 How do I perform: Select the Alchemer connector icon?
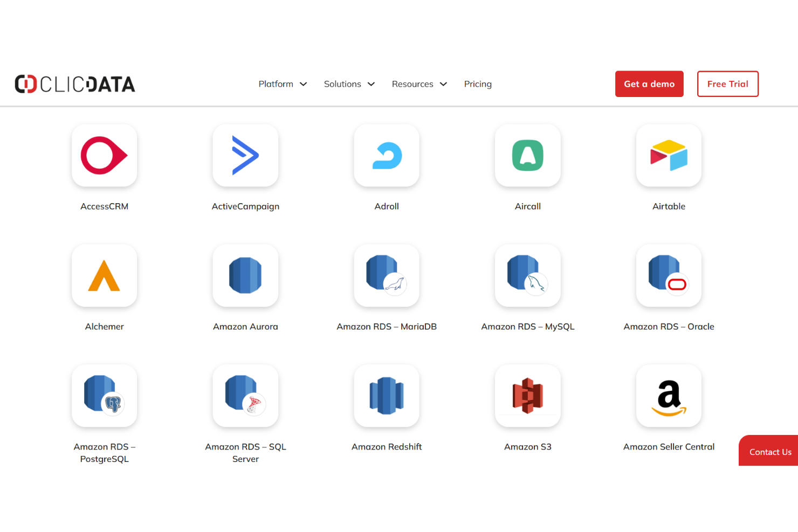click(104, 275)
